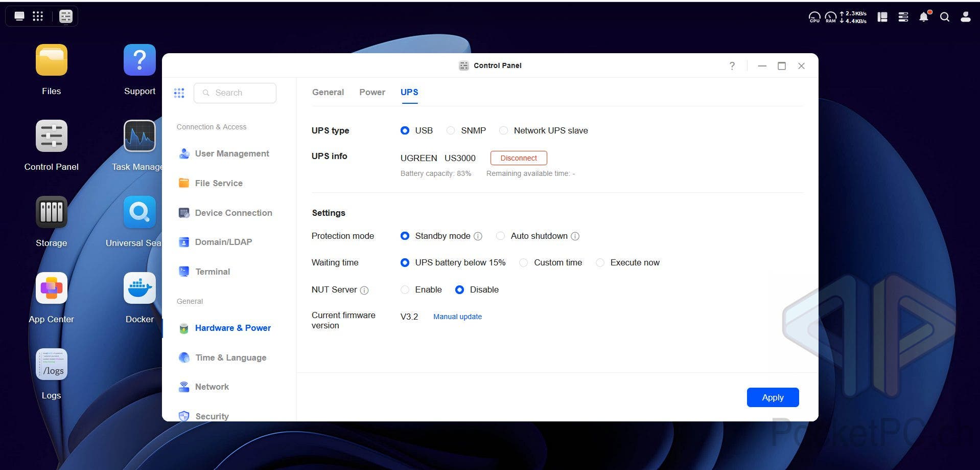Switch to the General tab

328,93
